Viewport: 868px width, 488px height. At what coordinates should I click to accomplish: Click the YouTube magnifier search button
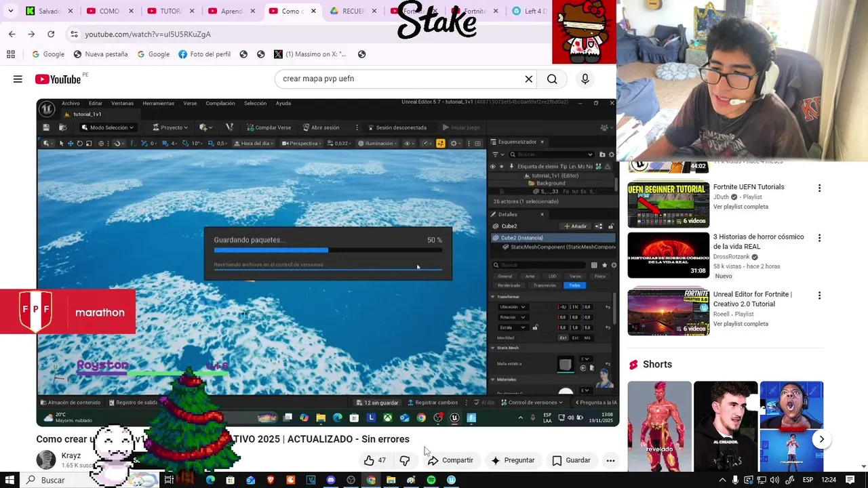pyautogui.click(x=552, y=79)
